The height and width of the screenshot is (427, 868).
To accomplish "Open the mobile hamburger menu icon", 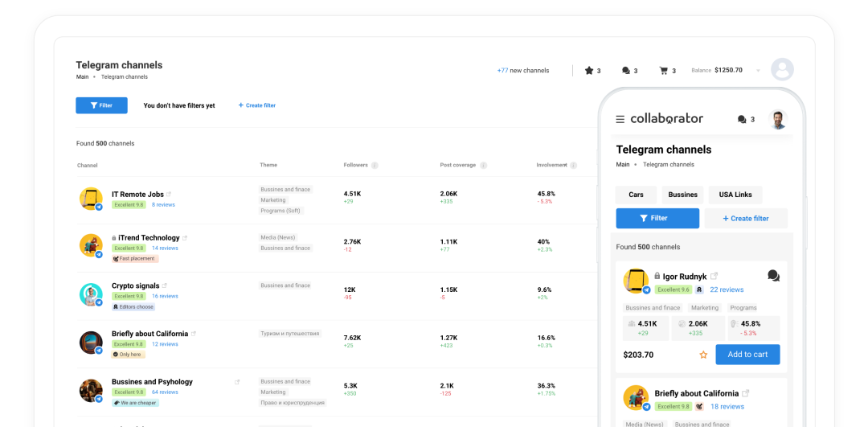I will [620, 119].
